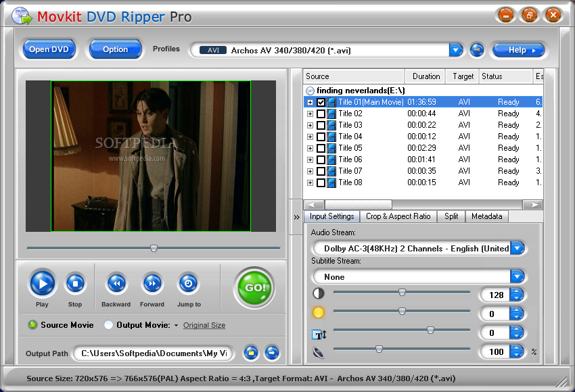Select the Source Movie radio button
The width and height of the screenshot is (575, 392).
point(32,324)
